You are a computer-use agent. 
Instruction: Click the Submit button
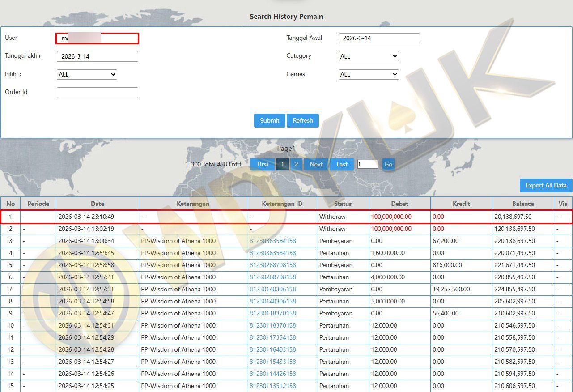269,120
